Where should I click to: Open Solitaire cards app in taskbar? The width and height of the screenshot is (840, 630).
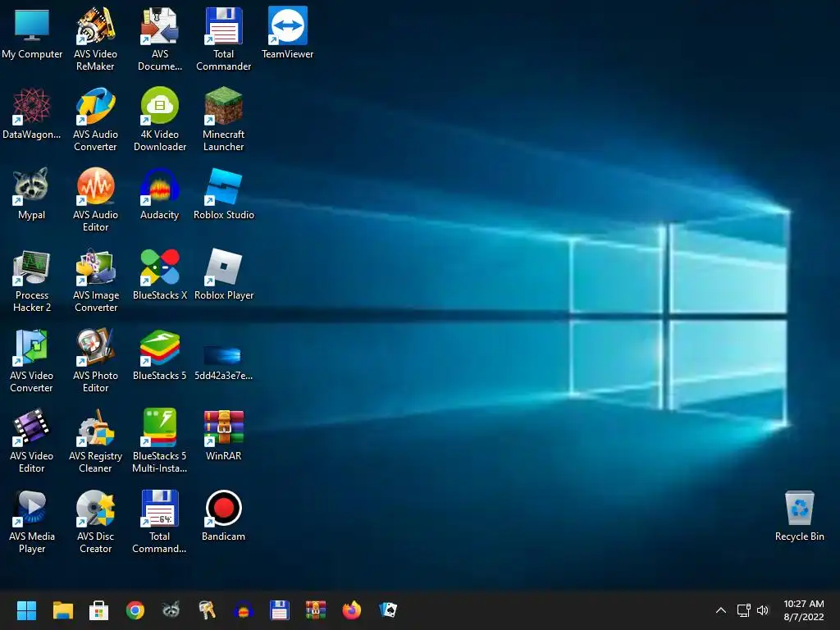pos(388,610)
